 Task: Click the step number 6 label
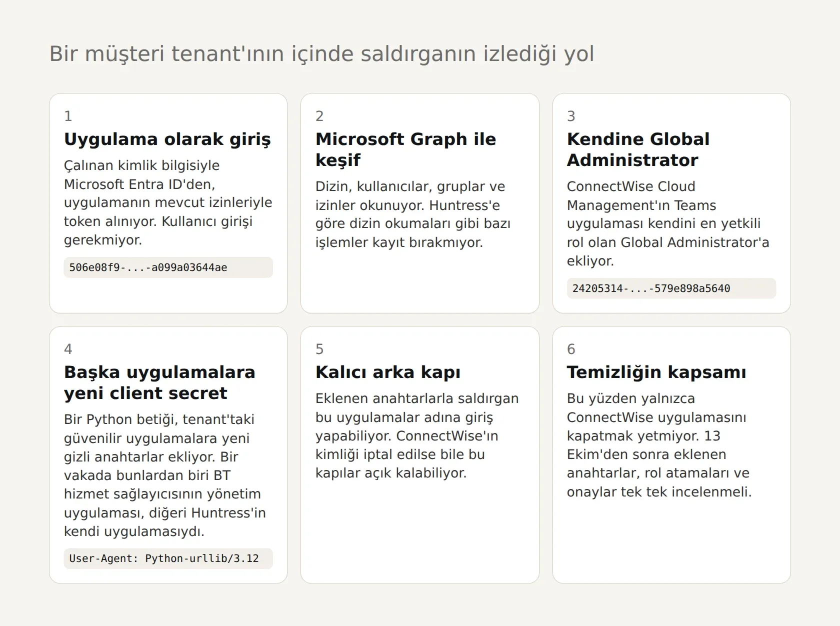click(x=571, y=349)
